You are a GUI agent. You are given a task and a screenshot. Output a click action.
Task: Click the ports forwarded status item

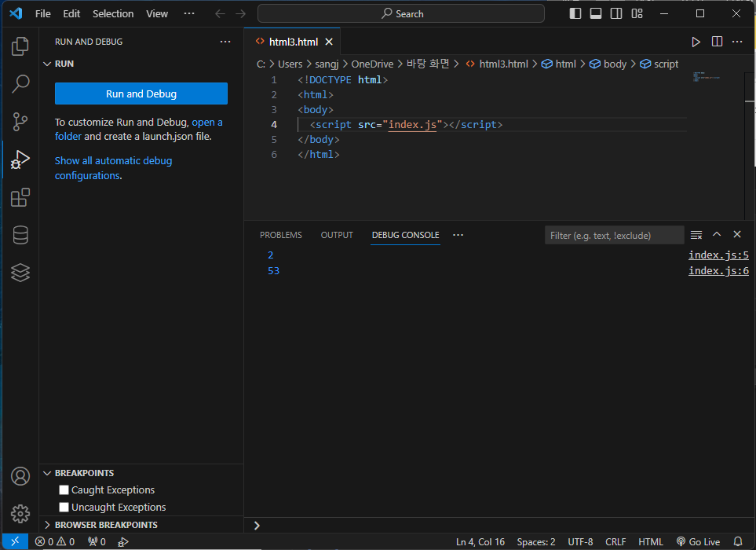(97, 542)
